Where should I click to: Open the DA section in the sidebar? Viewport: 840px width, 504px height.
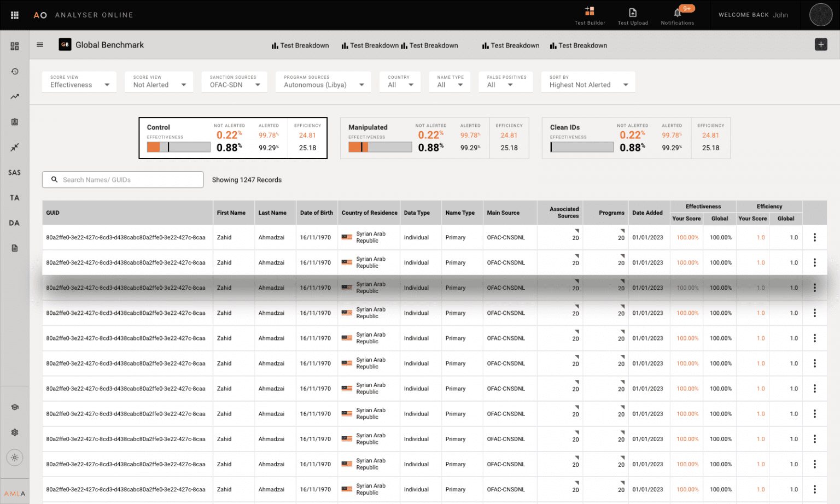pos(14,222)
